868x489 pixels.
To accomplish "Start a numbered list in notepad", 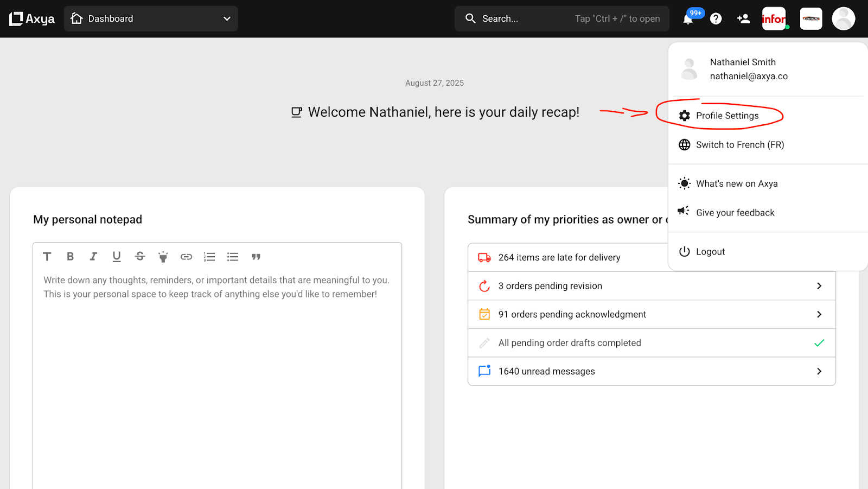I will [x=209, y=257].
